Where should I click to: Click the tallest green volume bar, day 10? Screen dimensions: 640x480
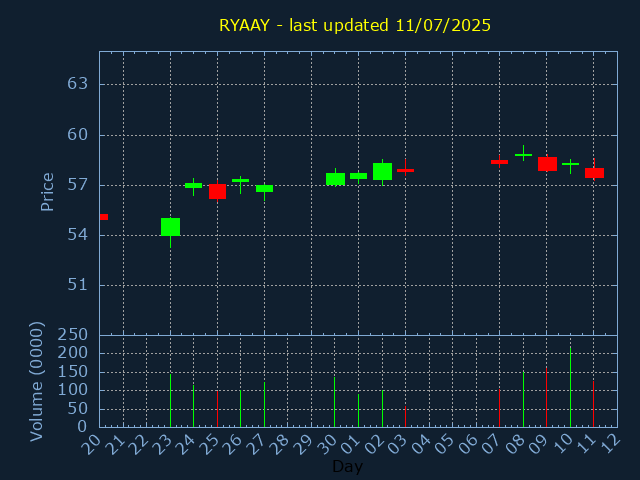[571, 387]
